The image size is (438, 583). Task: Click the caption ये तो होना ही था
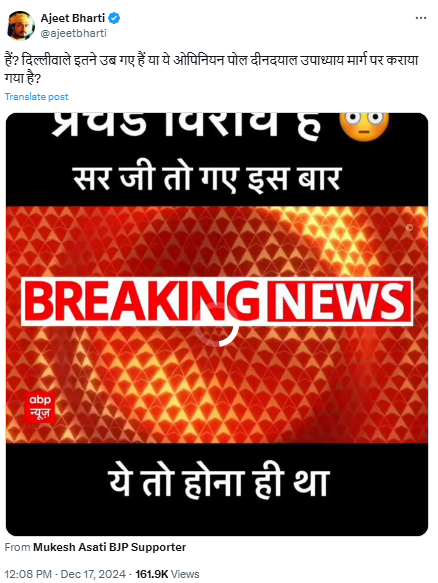(219, 483)
